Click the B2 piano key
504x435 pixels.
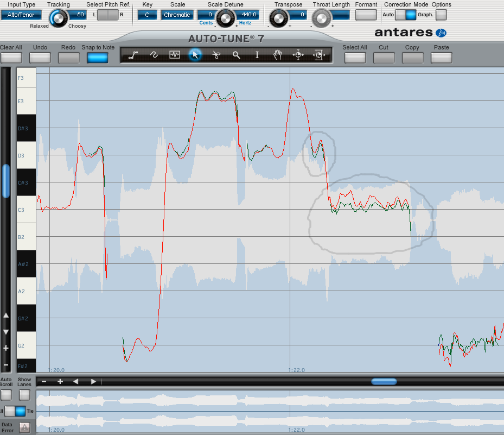(x=27, y=237)
